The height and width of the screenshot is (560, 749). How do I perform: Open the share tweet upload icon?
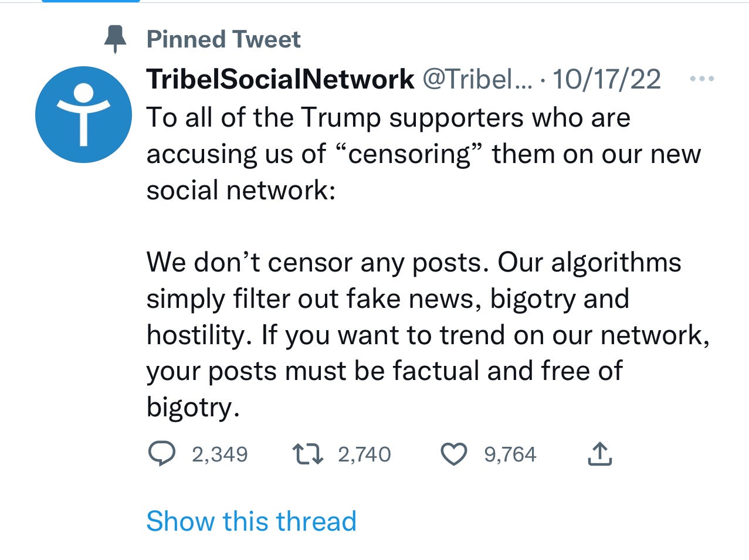point(599,454)
